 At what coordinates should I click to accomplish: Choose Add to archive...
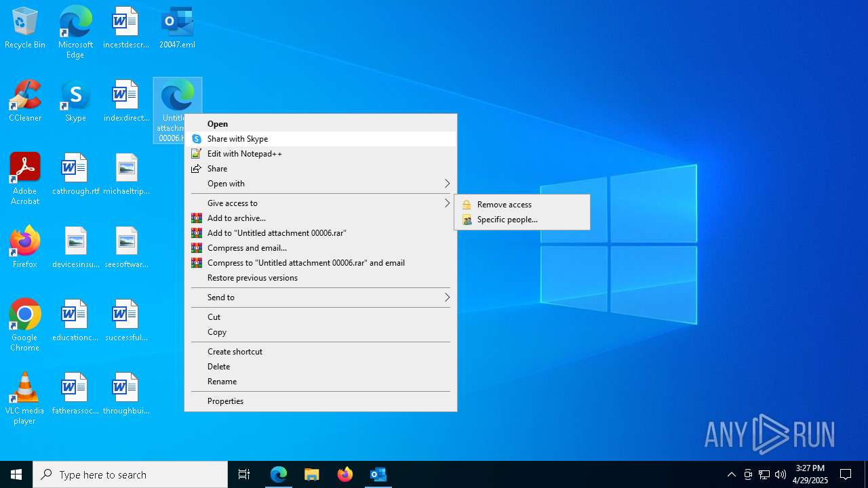click(321, 218)
